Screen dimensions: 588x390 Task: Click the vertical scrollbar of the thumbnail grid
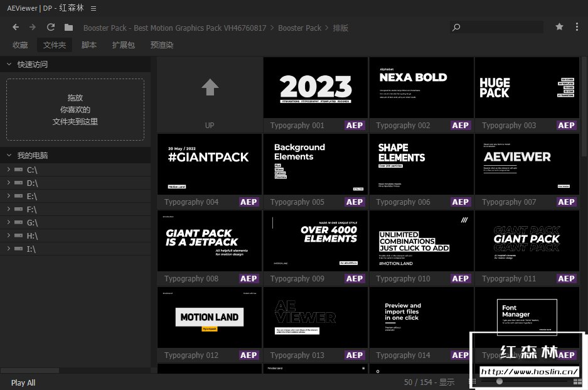click(x=584, y=107)
